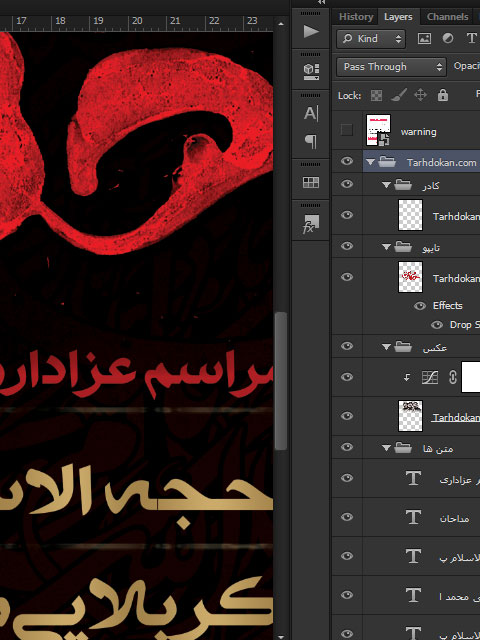
Task: Hide the عکس group
Action: pyautogui.click(x=347, y=346)
